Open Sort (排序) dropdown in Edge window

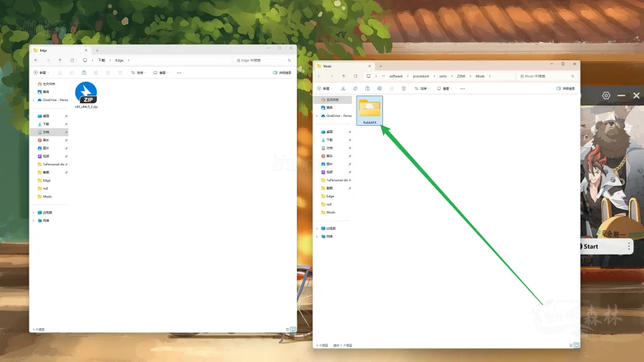click(x=138, y=73)
